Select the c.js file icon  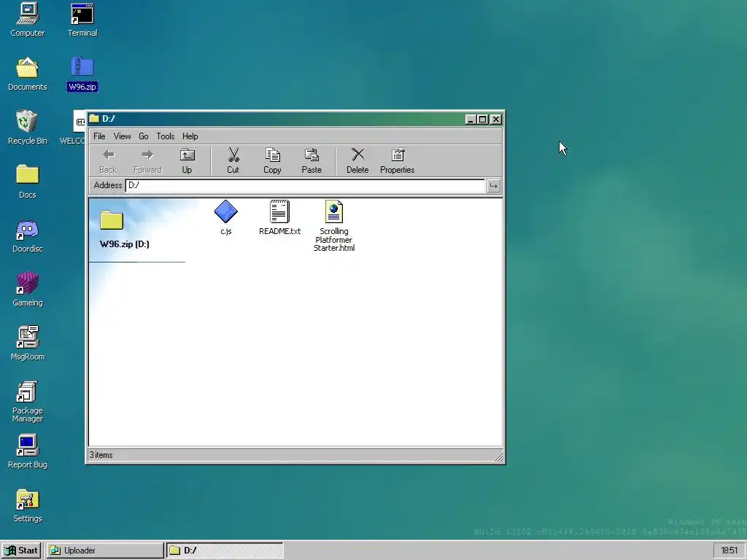(226, 217)
